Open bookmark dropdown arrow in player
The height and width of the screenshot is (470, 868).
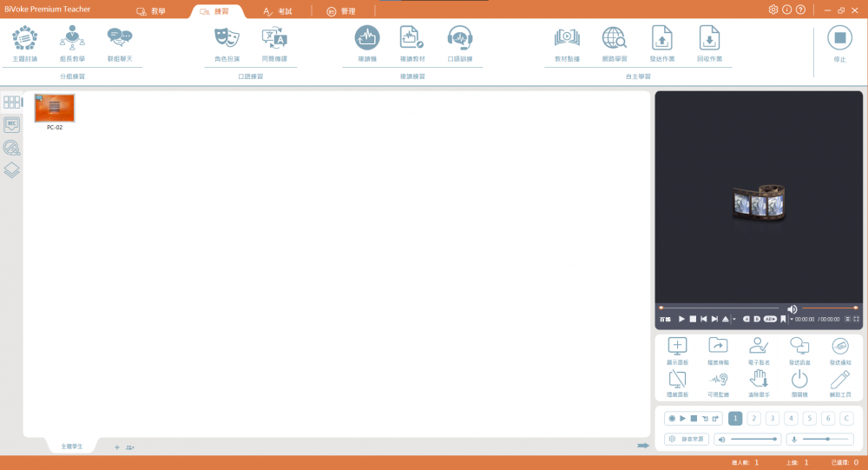tap(790, 320)
